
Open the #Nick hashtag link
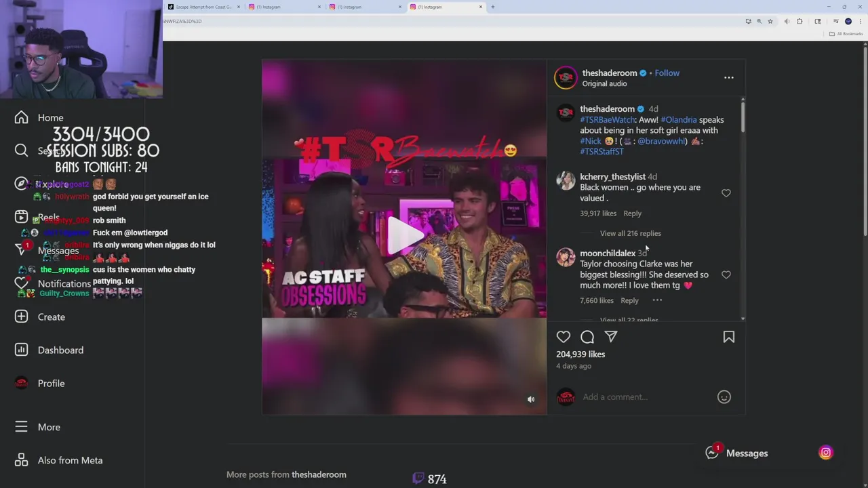pyautogui.click(x=591, y=142)
